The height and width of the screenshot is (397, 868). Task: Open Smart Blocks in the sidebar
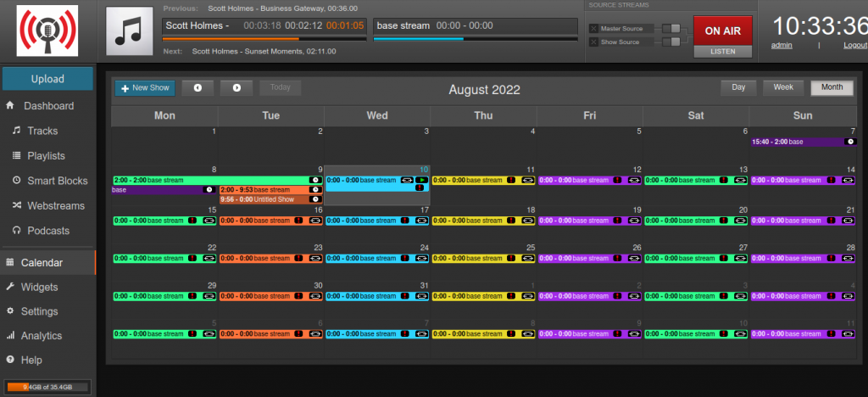point(47,181)
